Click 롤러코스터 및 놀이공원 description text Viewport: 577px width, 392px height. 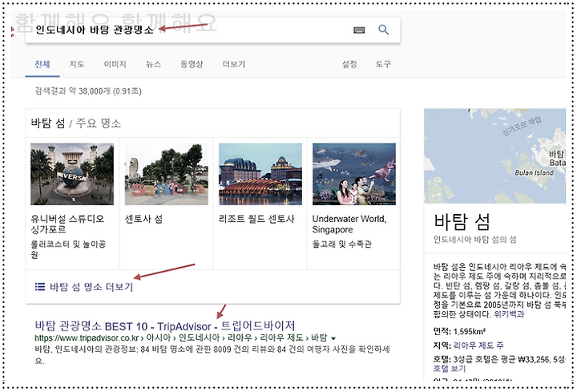(68, 249)
